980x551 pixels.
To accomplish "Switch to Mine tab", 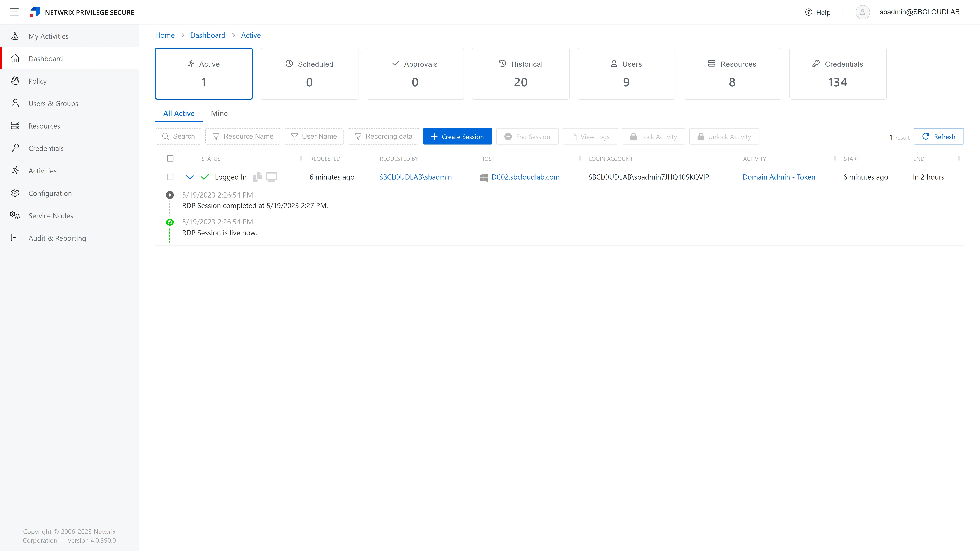I will [220, 113].
